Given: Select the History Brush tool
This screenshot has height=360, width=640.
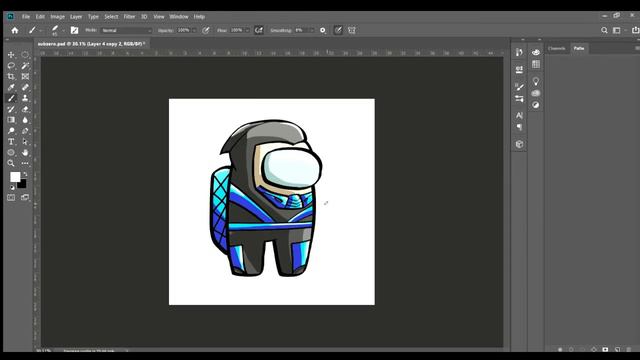Looking at the screenshot, I should (x=11, y=109).
